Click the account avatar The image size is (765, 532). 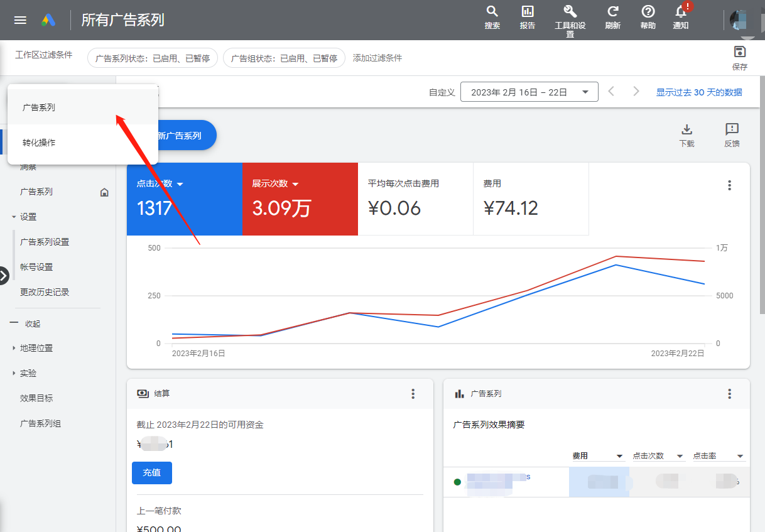pyautogui.click(x=738, y=19)
